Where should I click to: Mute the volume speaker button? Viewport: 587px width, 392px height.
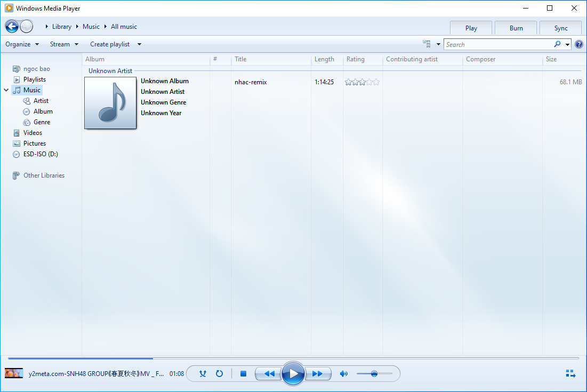coord(343,374)
